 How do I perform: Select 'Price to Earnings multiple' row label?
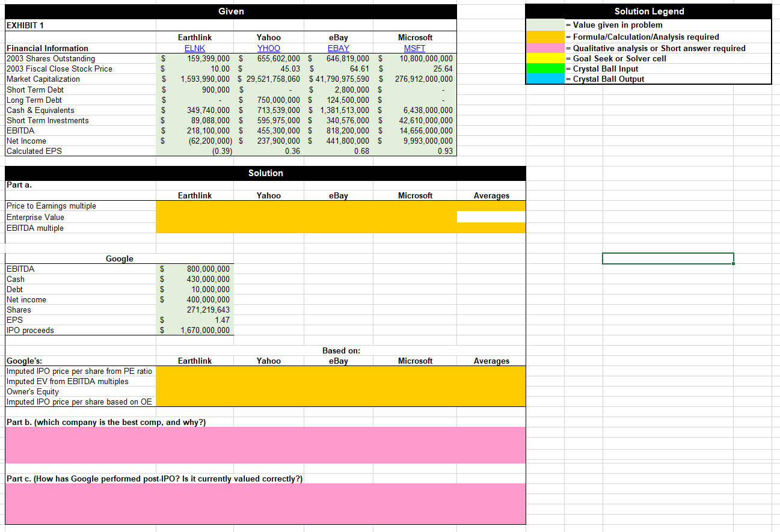tap(51, 206)
